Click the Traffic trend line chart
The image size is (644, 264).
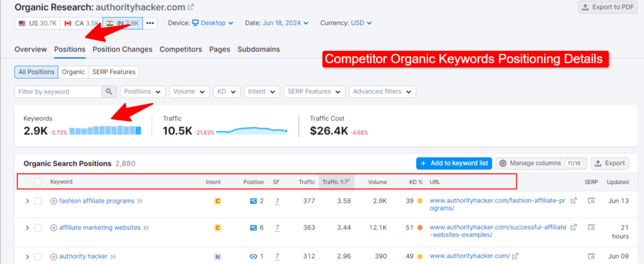click(x=252, y=130)
